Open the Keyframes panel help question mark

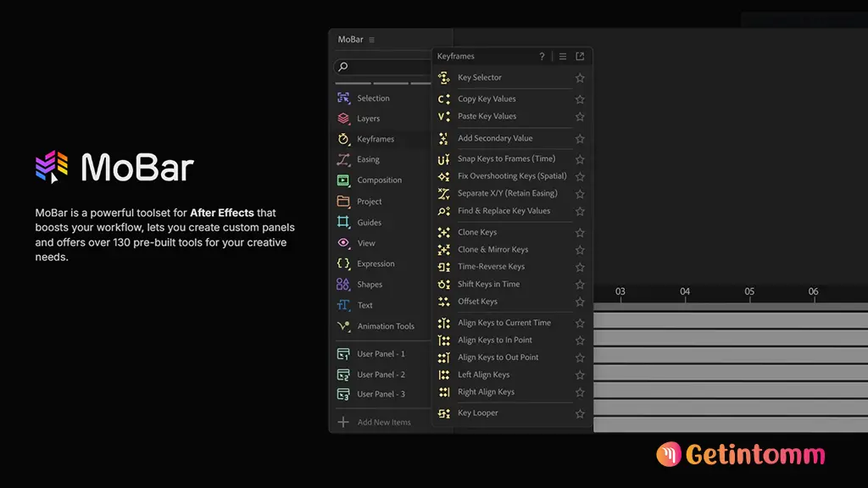pos(542,57)
